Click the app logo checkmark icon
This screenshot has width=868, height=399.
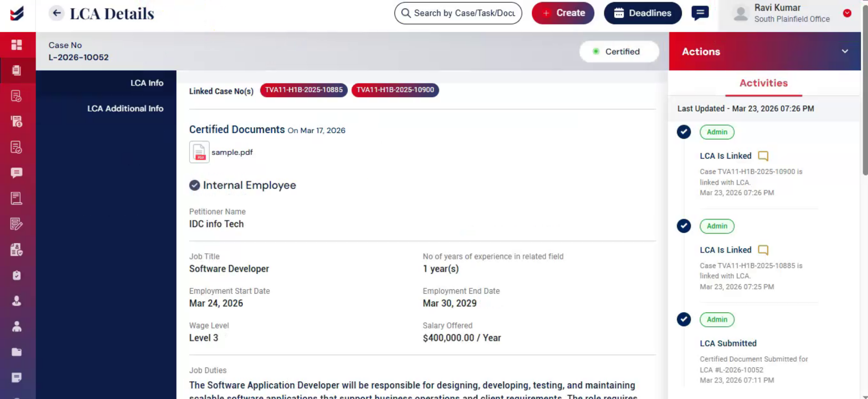pos(17,13)
